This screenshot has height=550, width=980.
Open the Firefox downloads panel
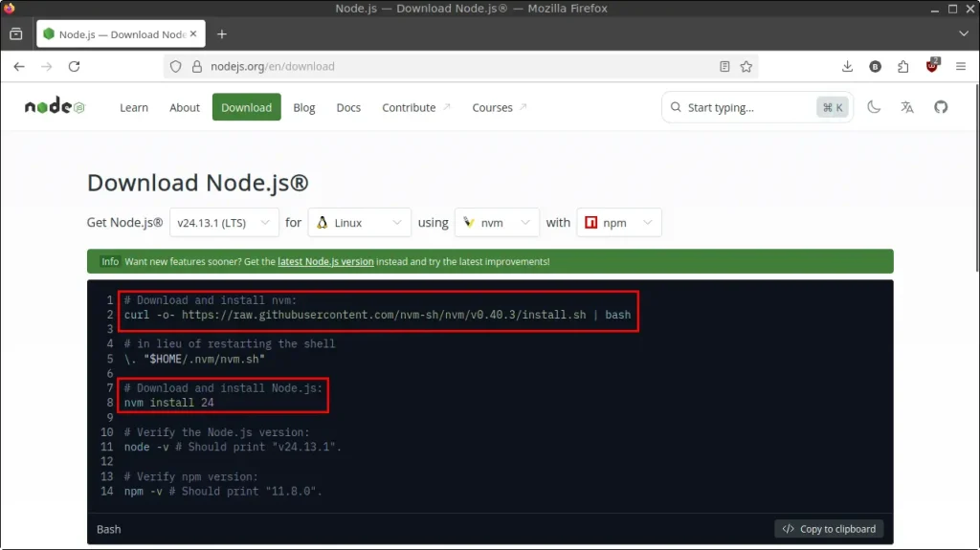point(848,66)
